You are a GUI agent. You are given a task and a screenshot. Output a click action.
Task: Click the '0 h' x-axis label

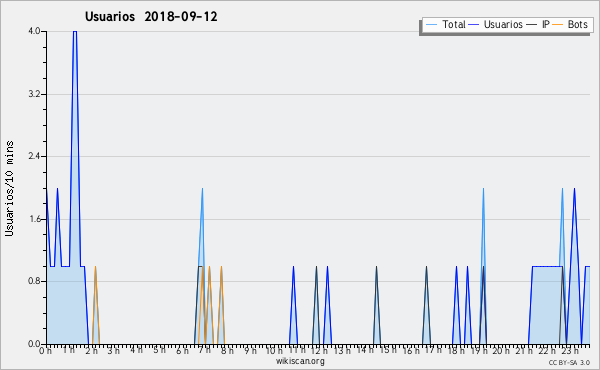45,351
